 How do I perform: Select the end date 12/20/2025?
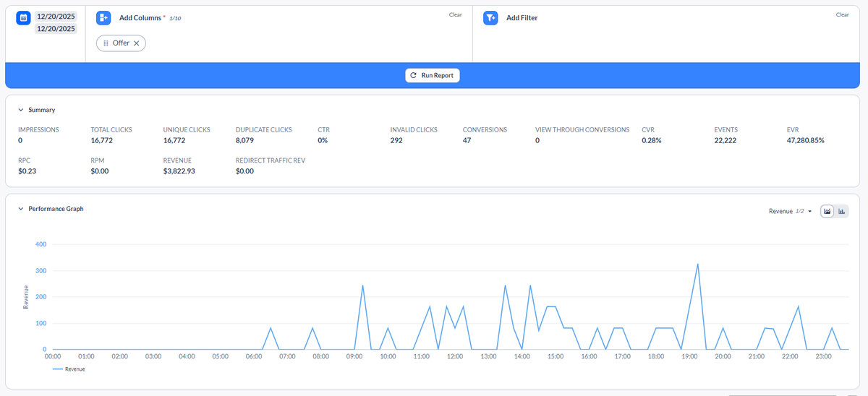click(56, 29)
